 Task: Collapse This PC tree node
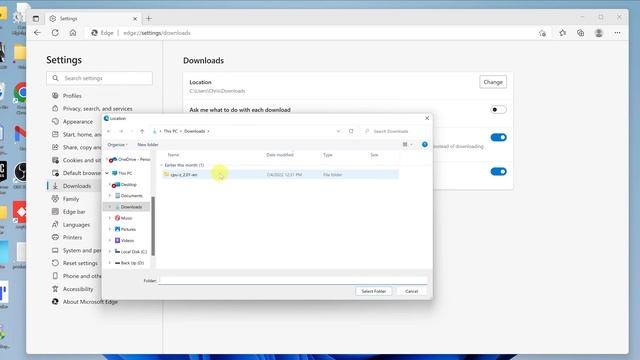107,173
